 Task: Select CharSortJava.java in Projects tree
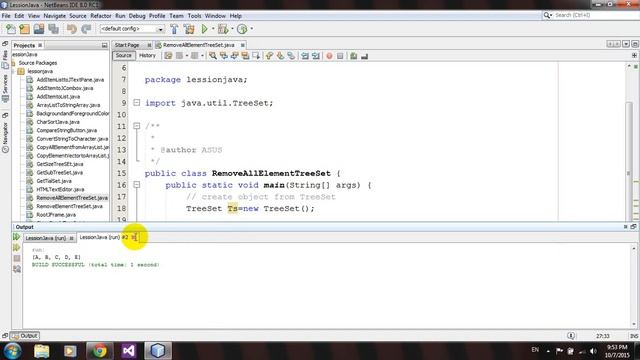click(58, 122)
